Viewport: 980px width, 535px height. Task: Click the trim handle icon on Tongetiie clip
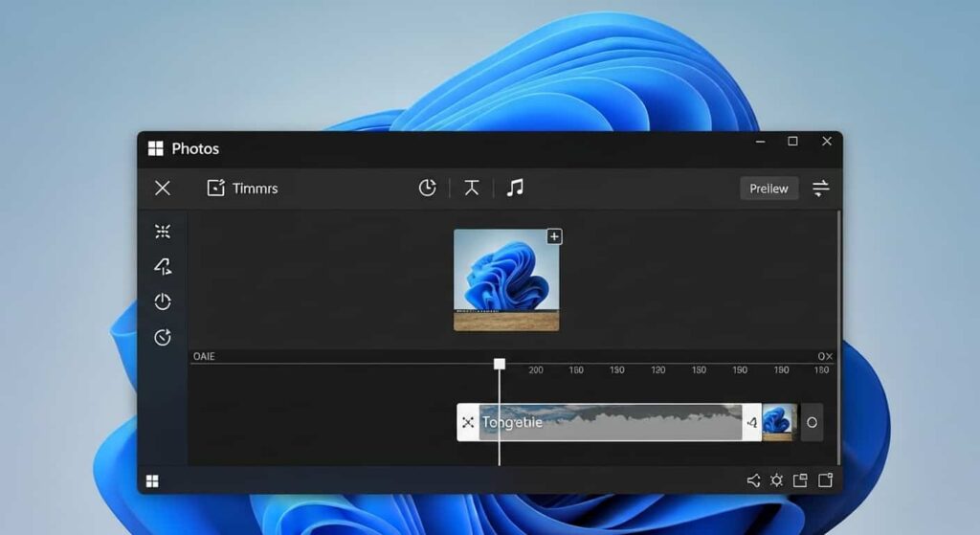(x=467, y=422)
